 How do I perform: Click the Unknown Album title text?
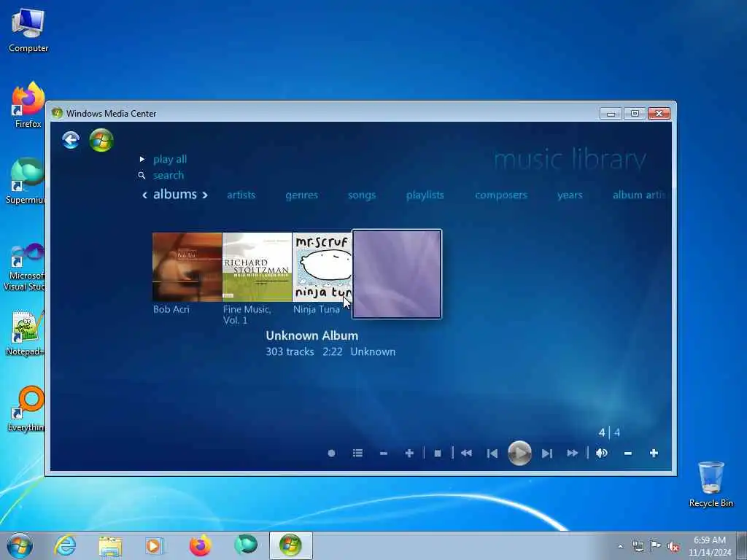click(312, 335)
